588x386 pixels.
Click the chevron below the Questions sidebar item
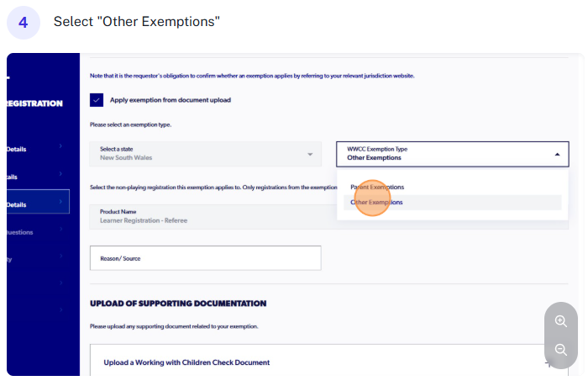[60, 258]
